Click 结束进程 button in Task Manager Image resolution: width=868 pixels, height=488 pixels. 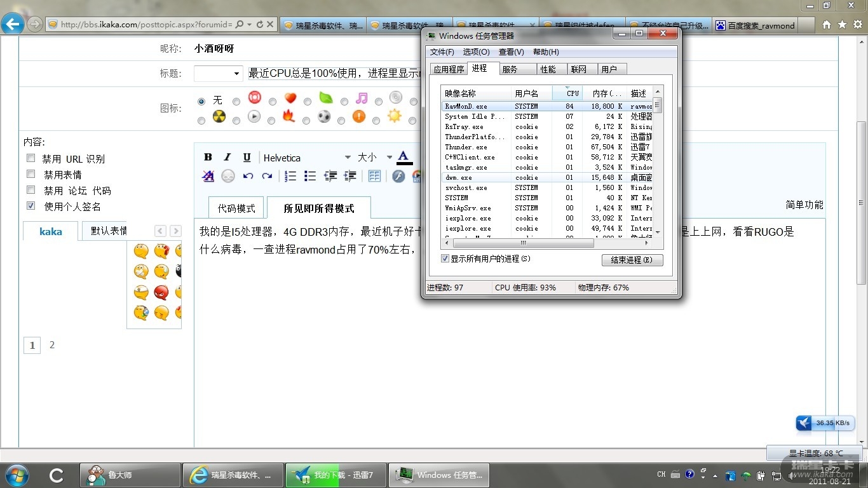pos(632,260)
